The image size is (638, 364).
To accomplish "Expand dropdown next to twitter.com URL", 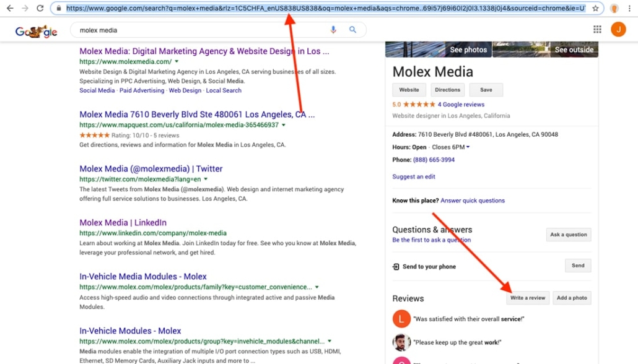I will (x=206, y=179).
